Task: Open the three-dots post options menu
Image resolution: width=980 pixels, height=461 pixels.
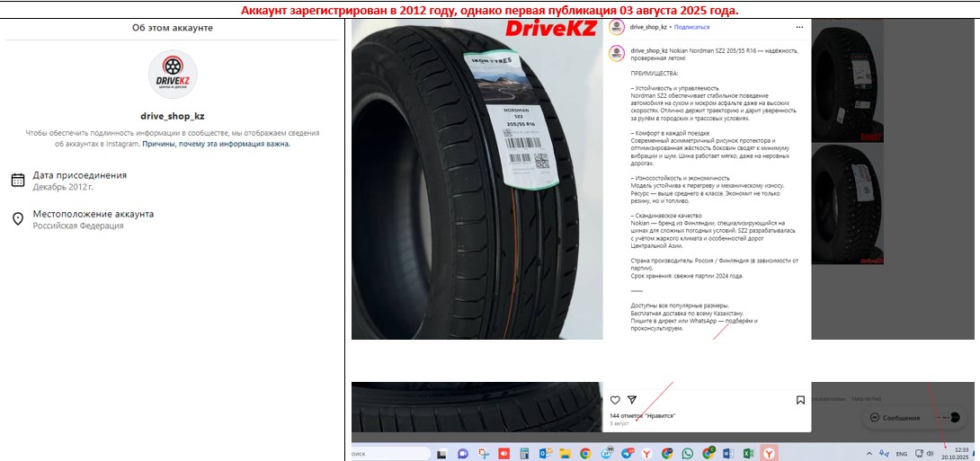Action: tap(799, 27)
